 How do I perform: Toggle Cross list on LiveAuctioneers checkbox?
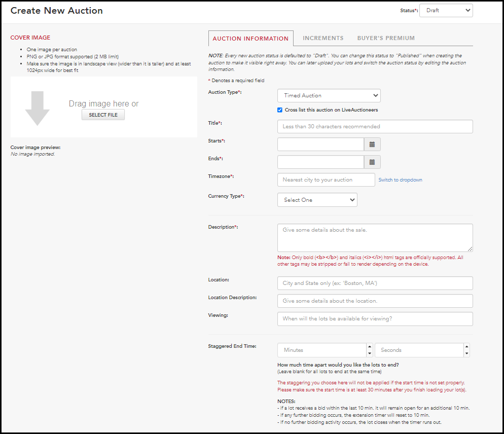click(280, 110)
